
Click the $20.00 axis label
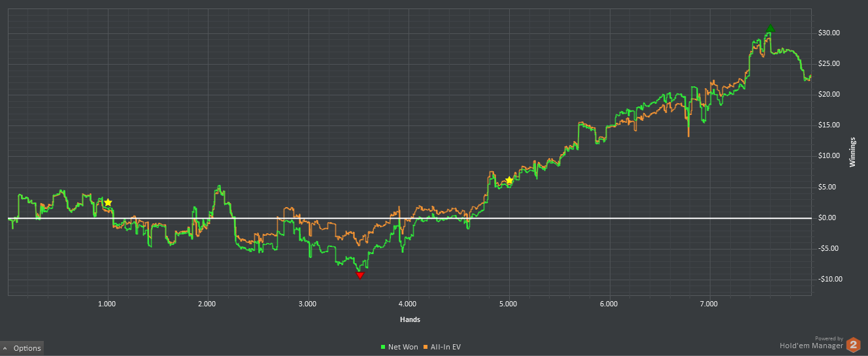[x=829, y=94]
